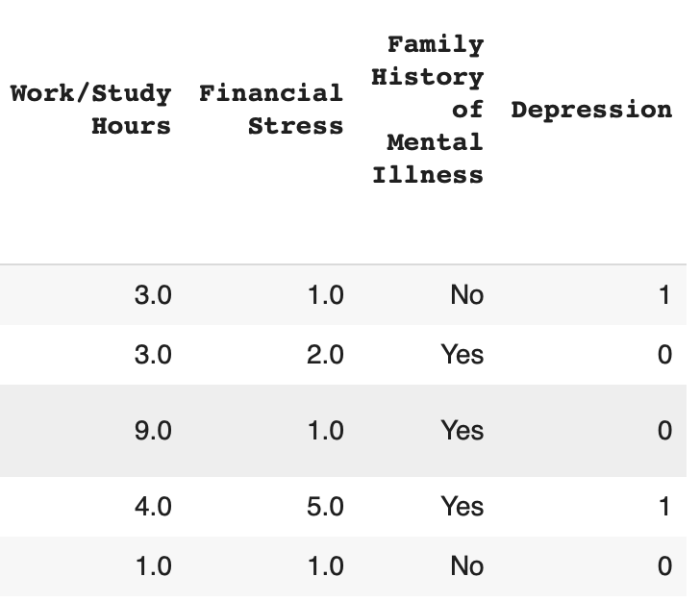Select the 2.0 Financial Stress cell
This screenshot has width=700, height=602.
pyautogui.click(x=325, y=355)
